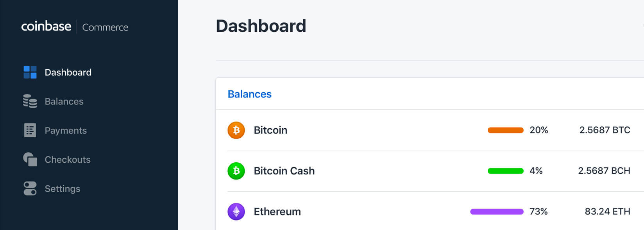Screen dimensions: 644x230
Task: Open the Balances section heading link
Action: 250,94
